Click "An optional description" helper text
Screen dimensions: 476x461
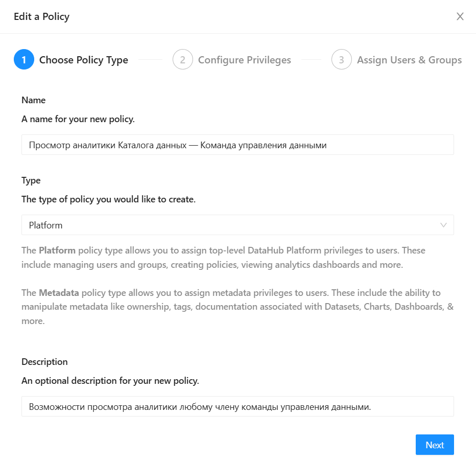110,381
